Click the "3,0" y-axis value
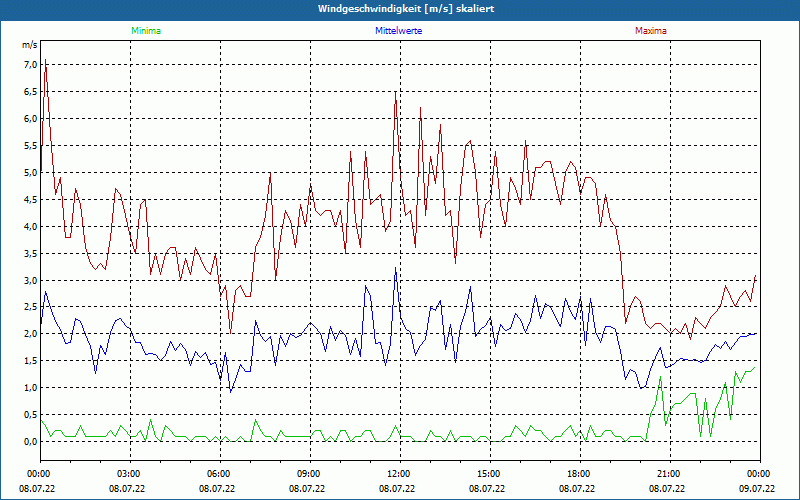Viewport: 800px width, 500px height. coord(31,280)
